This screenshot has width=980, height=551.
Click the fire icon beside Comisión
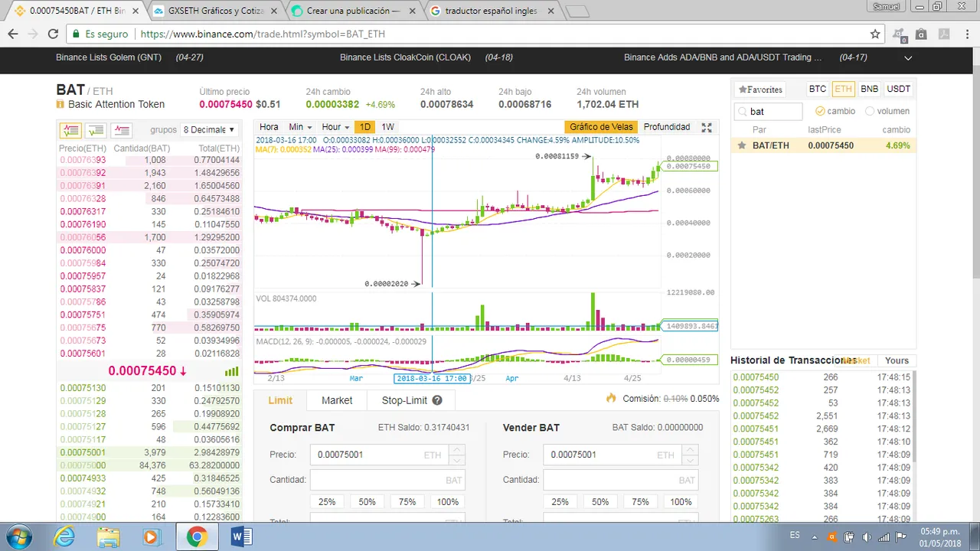pos(611,399)
